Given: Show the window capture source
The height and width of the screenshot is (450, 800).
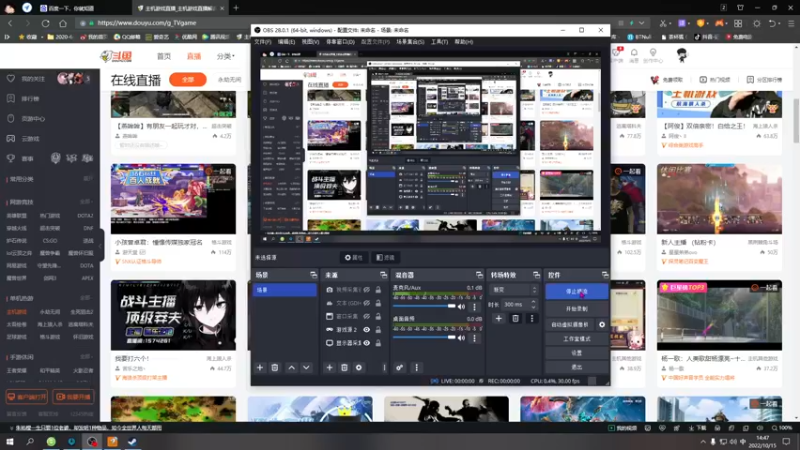Looking at the screenshot, I should click(366, 316).
